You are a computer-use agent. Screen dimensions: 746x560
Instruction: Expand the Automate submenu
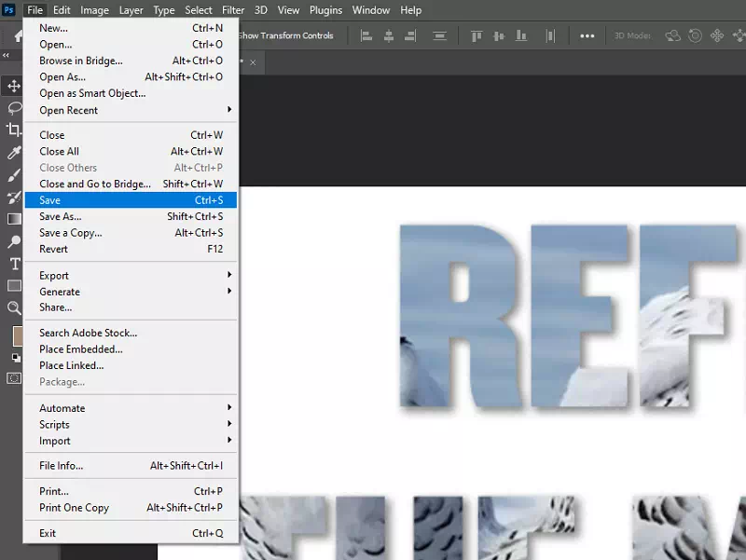[x=131, y=408]
